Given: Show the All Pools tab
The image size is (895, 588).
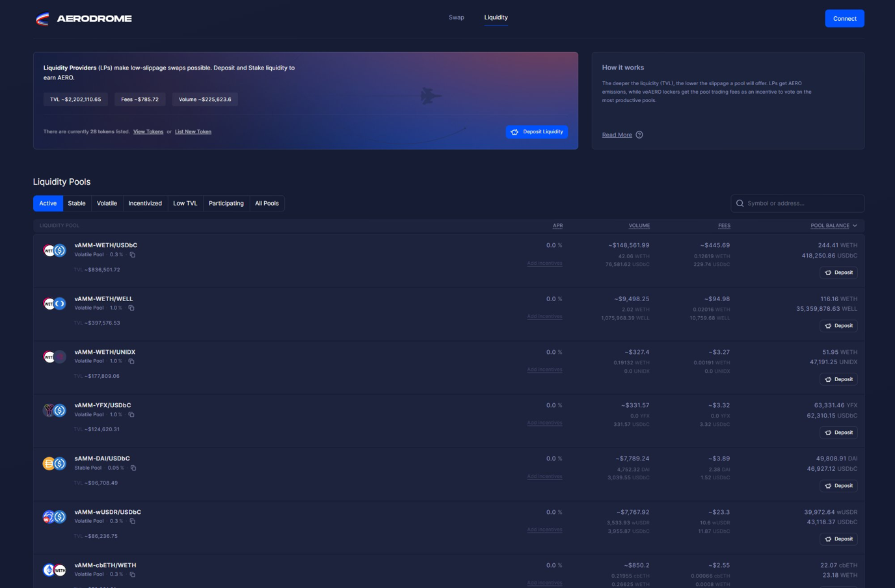Looking at the screenshot, I should click(x=267, y=204).
